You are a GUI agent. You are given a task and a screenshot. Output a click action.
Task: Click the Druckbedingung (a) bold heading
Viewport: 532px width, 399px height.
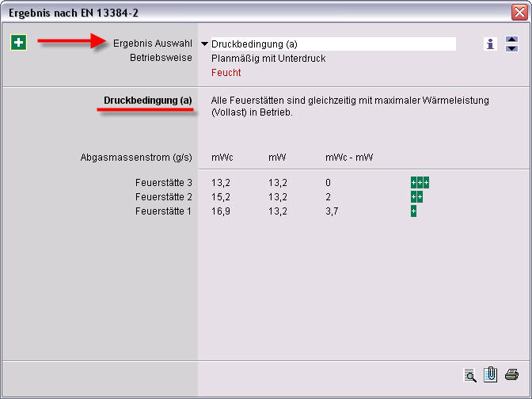point(148,101)
